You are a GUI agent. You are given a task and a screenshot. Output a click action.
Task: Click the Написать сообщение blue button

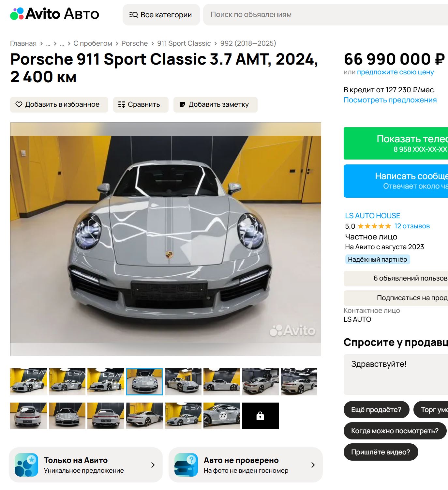tap(396, 181)
